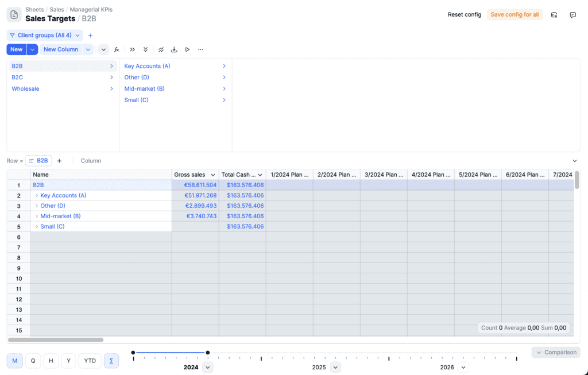Open the Client groups filter dropdown
The image size is (588, 375).
pos(45,36)
